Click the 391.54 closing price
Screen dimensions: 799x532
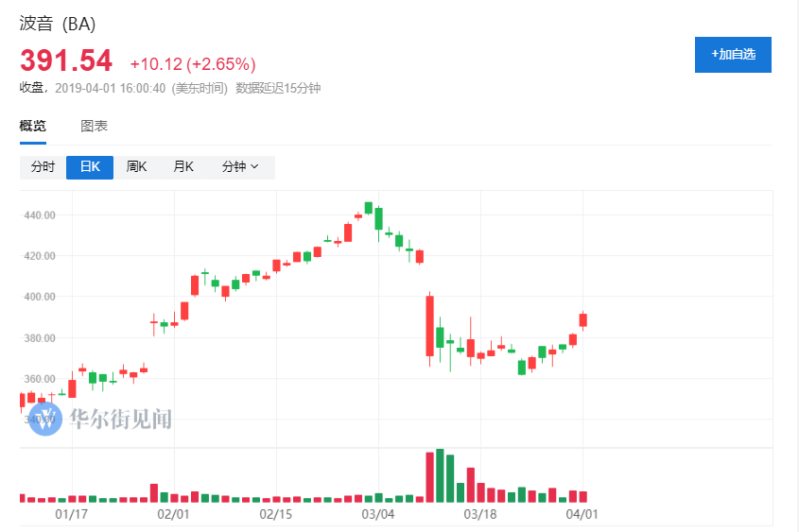click(66, 61)
